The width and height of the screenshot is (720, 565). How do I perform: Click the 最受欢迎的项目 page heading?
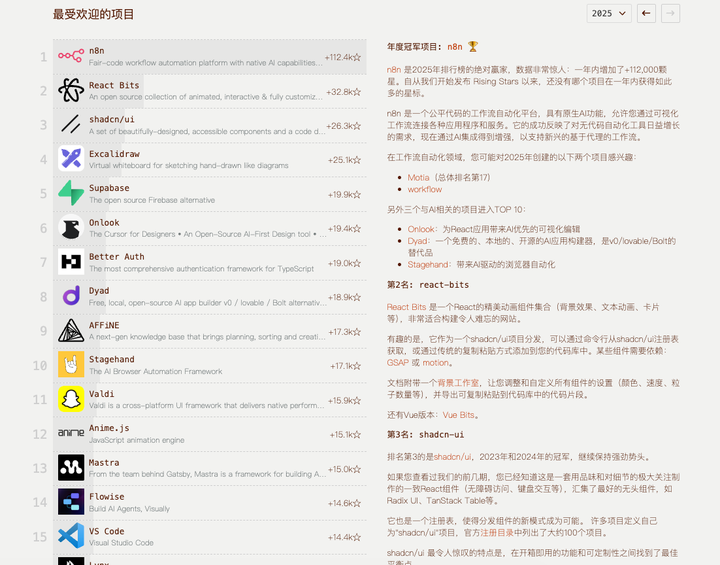pos(93,14)
